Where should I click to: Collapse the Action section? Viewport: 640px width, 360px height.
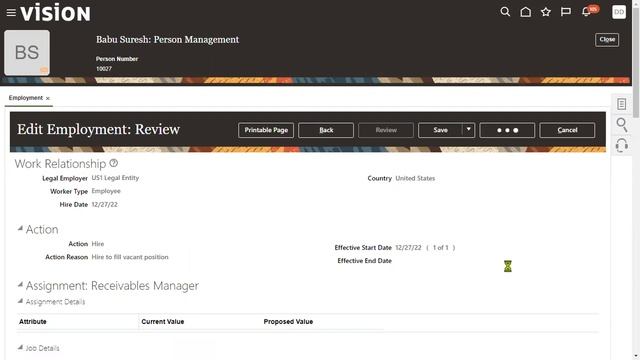20,229
